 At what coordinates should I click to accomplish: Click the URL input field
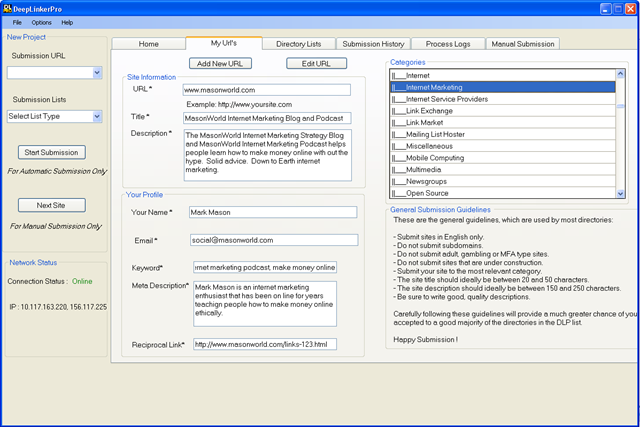pyautogui.click(x=267, y=90)
